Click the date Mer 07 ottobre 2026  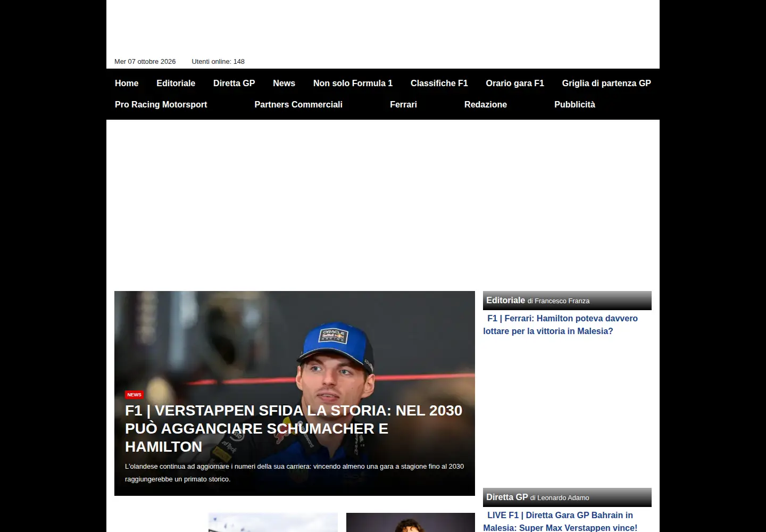pos(145,62)
